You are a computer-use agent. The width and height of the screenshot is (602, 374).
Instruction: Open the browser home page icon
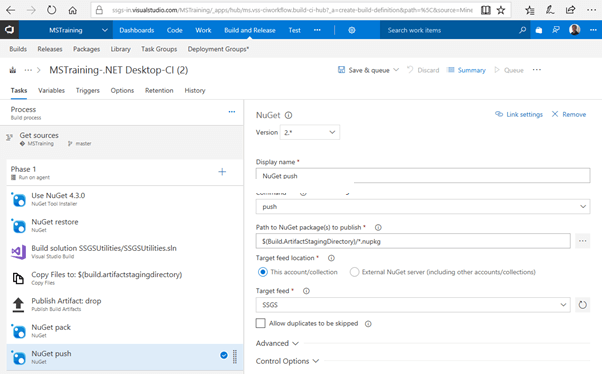point(73,10)
